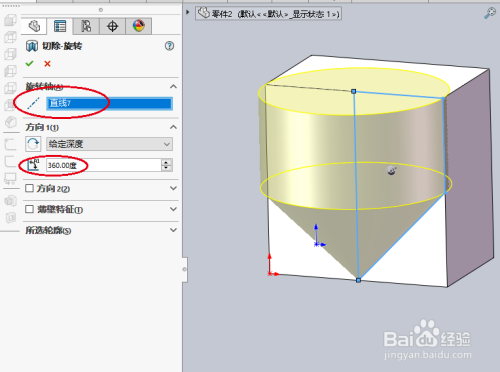The width and height of the screenshot is (500, 372).
Task: Click the revolve direction handle in the viewport
Action: pyautogui.click(x=392, y=171)
